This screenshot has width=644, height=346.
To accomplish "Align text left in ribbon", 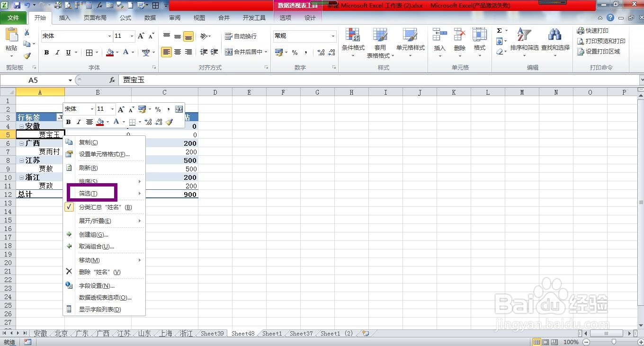I will pos(166,52).
